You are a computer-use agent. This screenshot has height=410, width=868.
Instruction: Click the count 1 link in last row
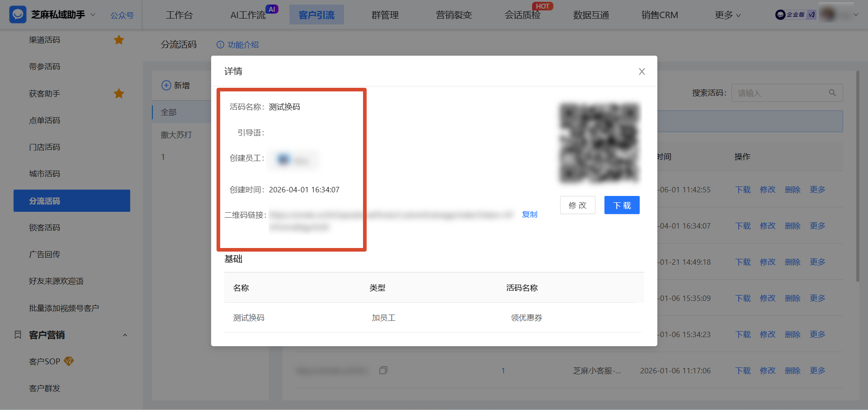[x=503, y=371]
